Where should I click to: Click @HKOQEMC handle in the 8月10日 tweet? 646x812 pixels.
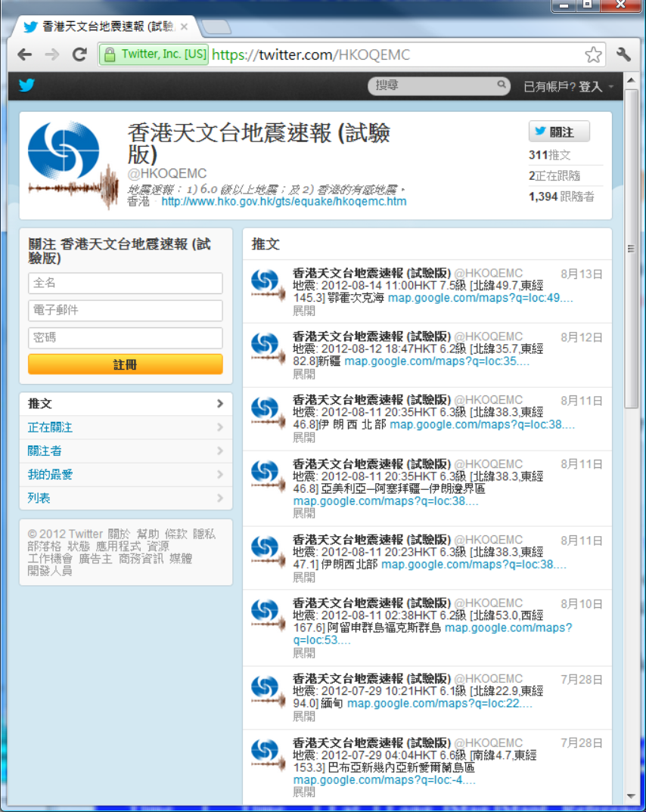(x=488, y=603)
